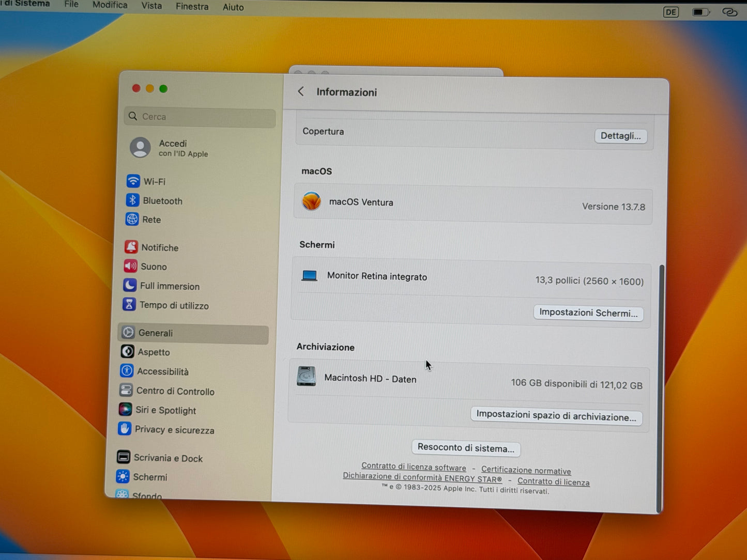This screenshot has width=747, height=560.
Task: Open Suono speaker icon
Action: click(x=130, y=266)
